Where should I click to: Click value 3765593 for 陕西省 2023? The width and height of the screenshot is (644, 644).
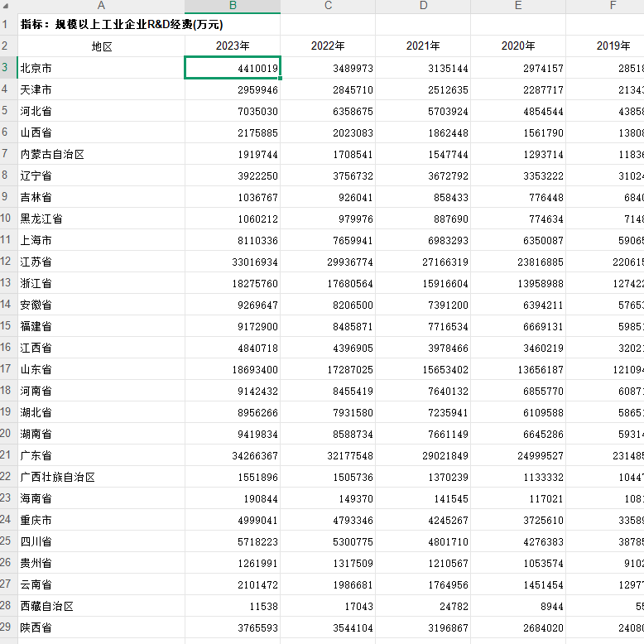click(233, 627)
